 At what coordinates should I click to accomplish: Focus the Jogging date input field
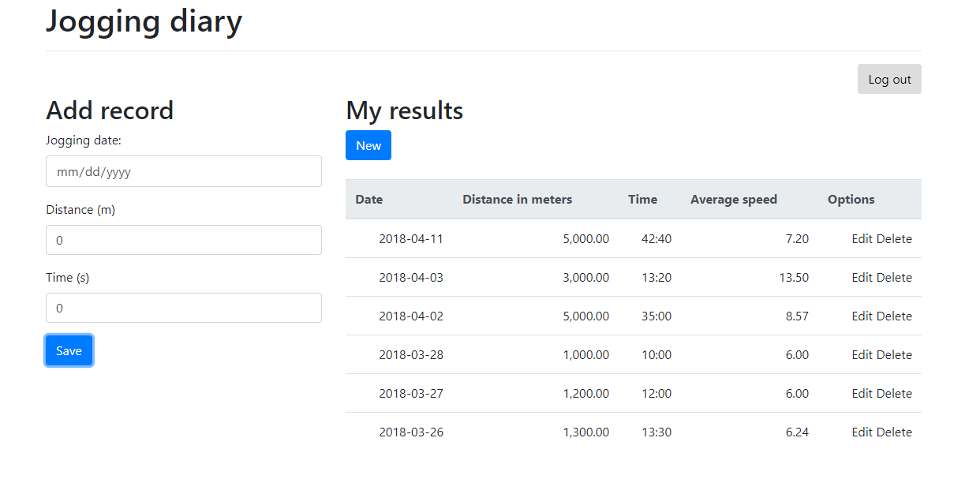(183, 171)
